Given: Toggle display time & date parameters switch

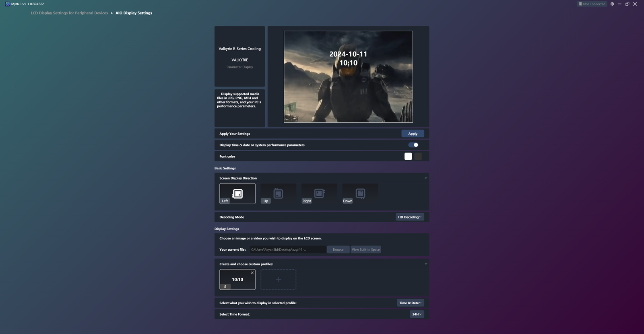Looking at the screenshot, I should 413,145.
